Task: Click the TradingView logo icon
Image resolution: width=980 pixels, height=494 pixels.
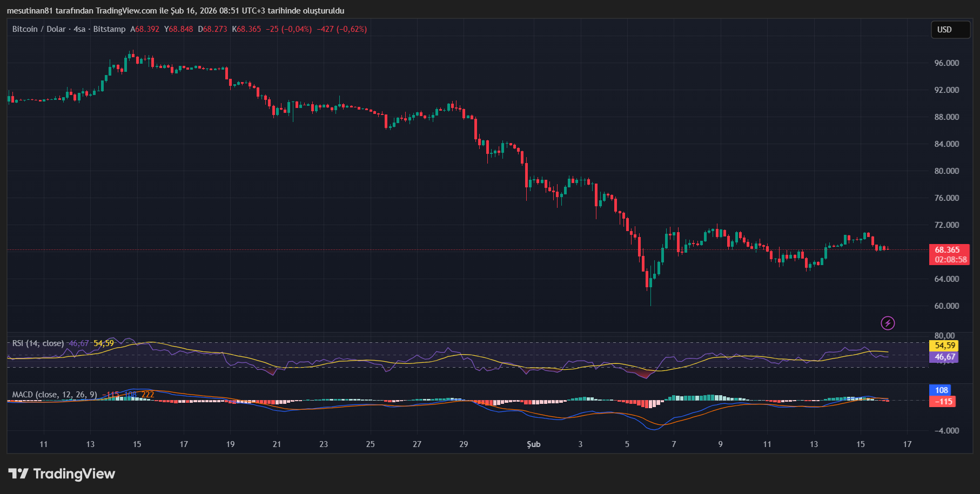Action: [x=18, y=473]
